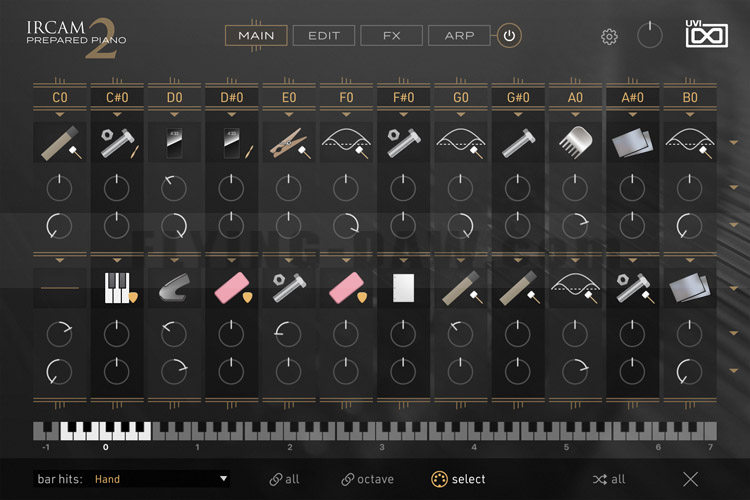Toggle link all

[x=284, y=479]
